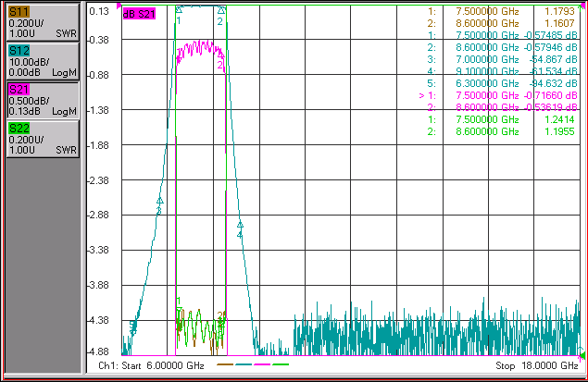Click the green trace legend line

click(x=281, y=364)
